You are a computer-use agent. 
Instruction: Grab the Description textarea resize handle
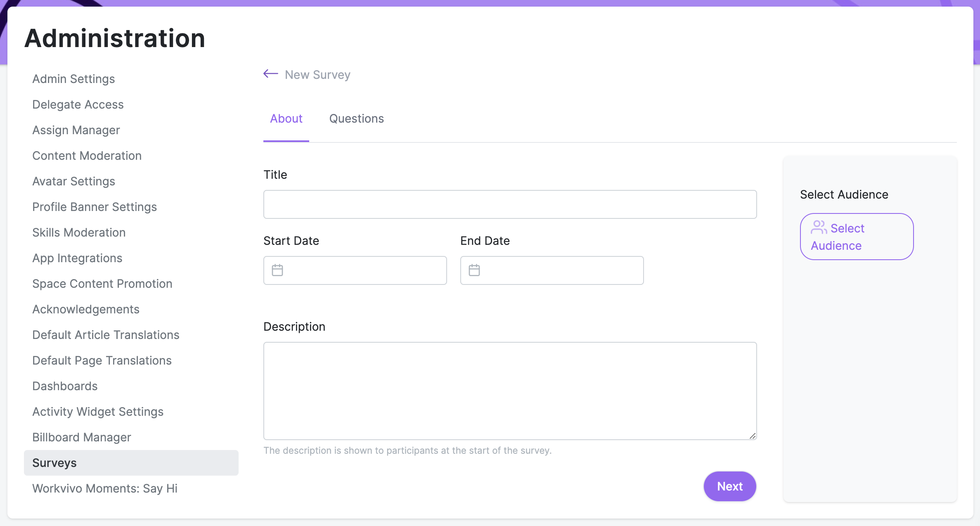click(x=752, y=436)
